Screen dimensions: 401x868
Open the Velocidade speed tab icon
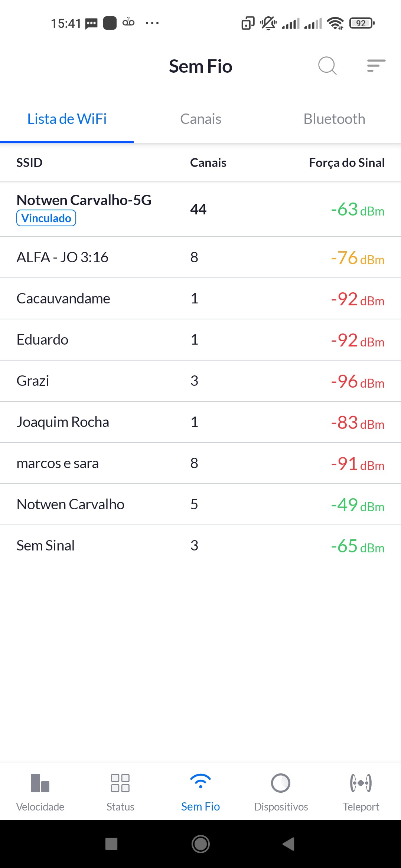click(x=40, y=783)
